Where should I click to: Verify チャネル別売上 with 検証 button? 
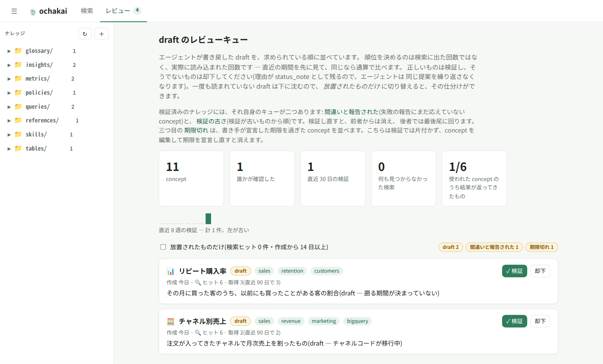pyautogui.click(x=514, y=321)
